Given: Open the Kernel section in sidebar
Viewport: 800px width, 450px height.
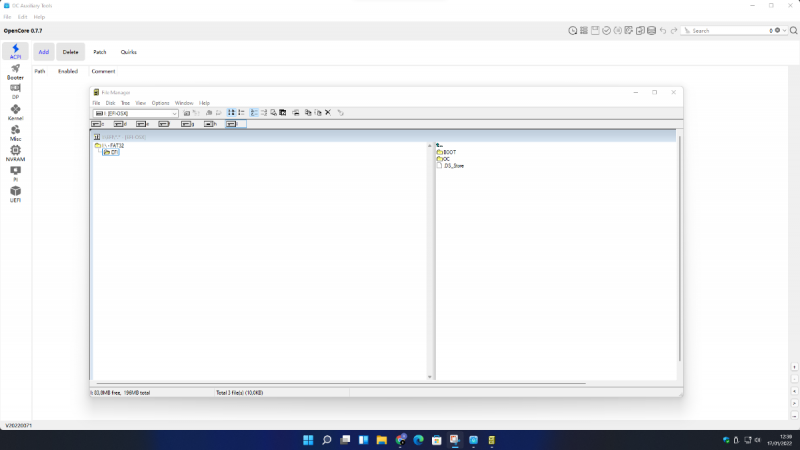Looking at the screenshot, I should [15, 112].
